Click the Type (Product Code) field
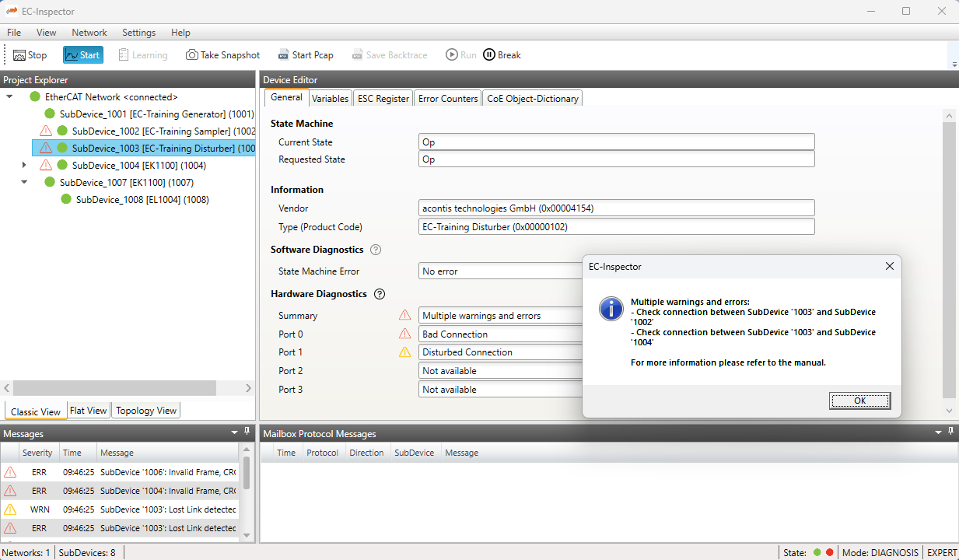 tap(616, 226)
